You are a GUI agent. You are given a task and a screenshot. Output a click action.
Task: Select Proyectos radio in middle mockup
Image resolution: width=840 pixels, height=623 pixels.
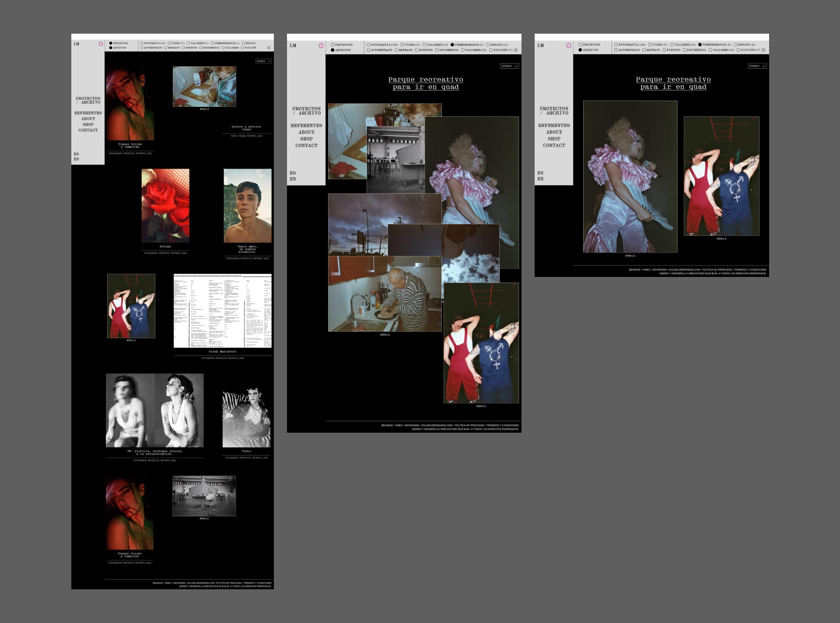(332, 45)
